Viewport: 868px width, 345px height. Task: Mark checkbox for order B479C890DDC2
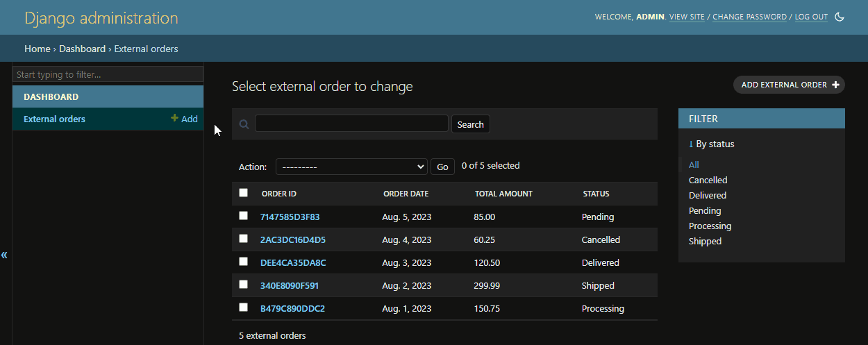(243, 308)
